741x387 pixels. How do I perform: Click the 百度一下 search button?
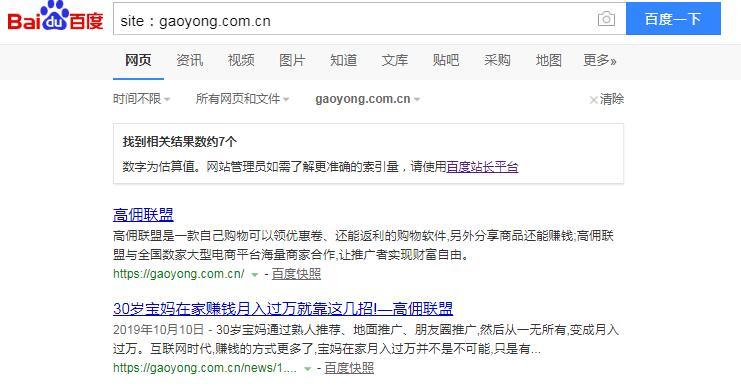tap(673, 19)
